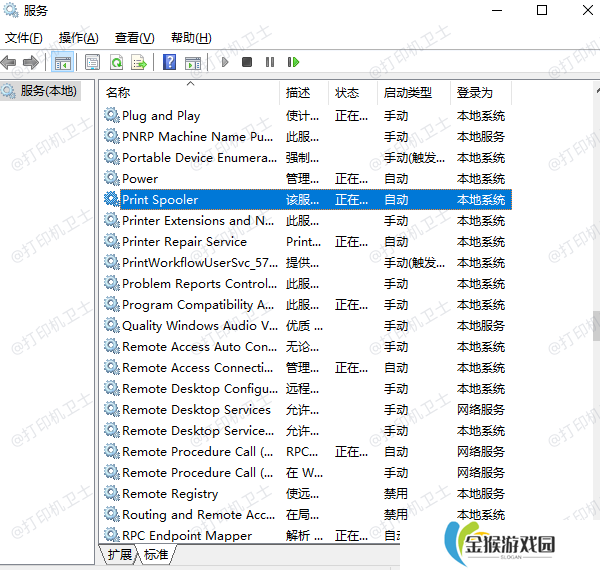Viewport: 600px width, 570px height.
Task: Click the Refresh toolbar icon
Action: [116, 62]
